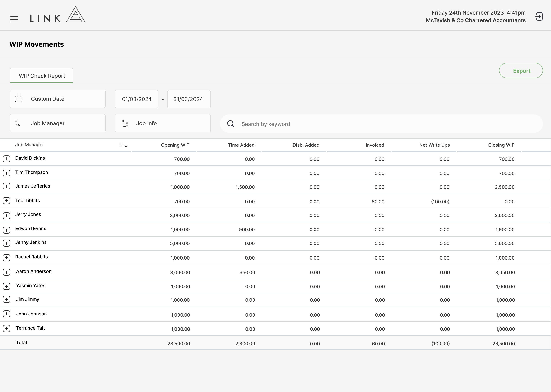Expand the Rachel Rabbits row
This screenshot has width=551, height=392.
[7, 258]
